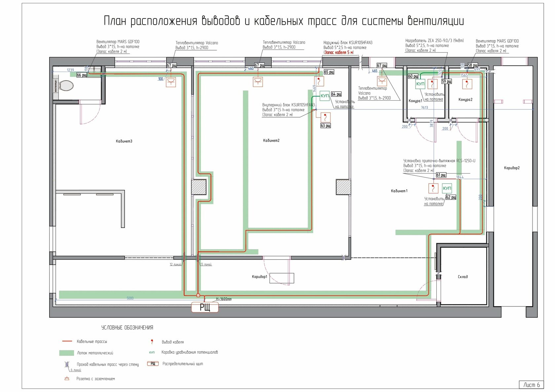This screenshot has width=555, height=392.
Task: Click the Нагреватель ZEA 250-9.0/3 label
Action: click(434, 41)
